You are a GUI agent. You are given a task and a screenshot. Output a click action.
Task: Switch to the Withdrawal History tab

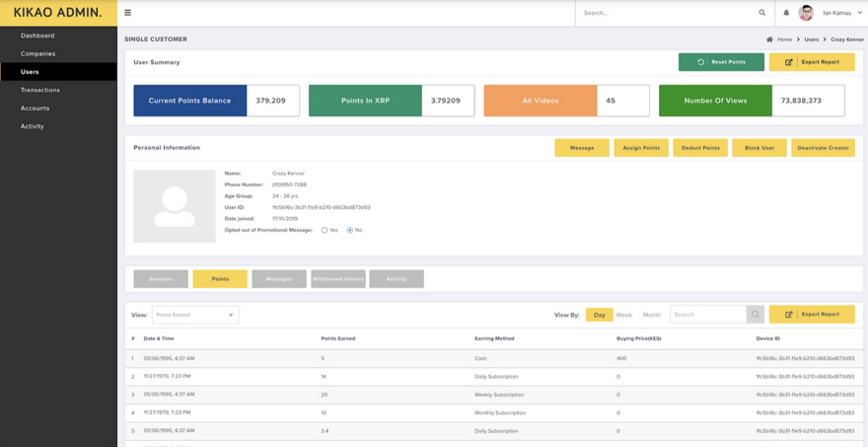337,279
